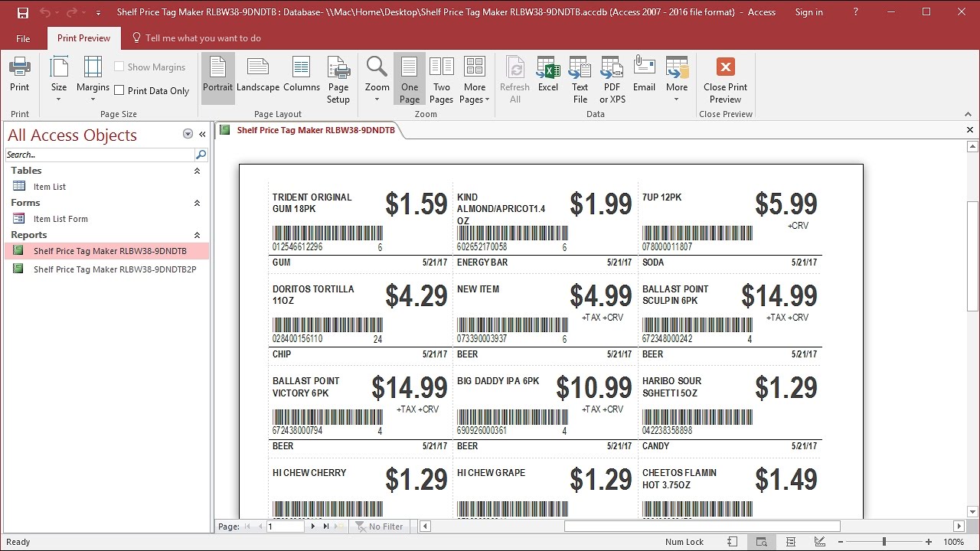Select Shelf Price Tag Maker RLBW38-9DNDTB report
This screenshot has height=551, width=980.
pos(107,251)
